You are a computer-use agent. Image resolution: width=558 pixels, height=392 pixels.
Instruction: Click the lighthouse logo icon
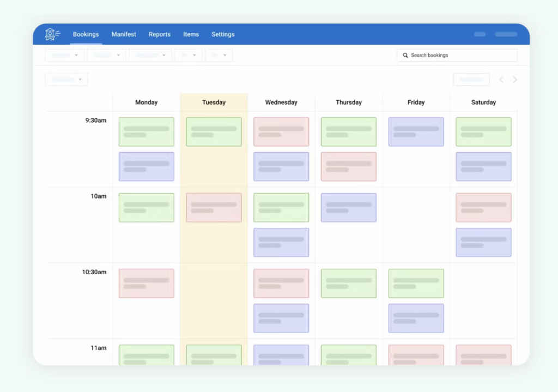click(52, 34)
